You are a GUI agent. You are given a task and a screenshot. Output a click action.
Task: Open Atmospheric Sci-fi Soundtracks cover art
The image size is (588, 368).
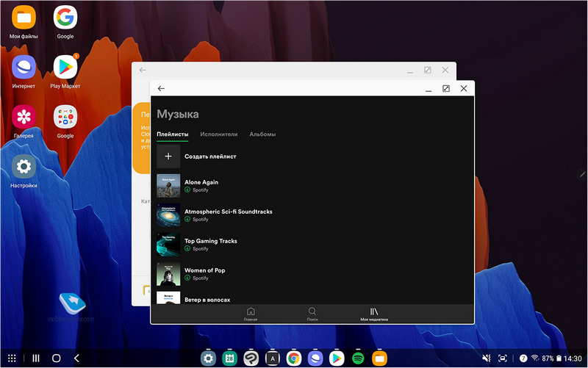pyautogui.click(x=168, y=215)
